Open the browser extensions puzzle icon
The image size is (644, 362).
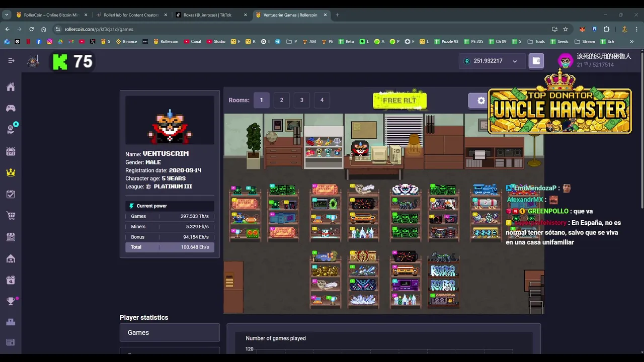tap(606, 29)
